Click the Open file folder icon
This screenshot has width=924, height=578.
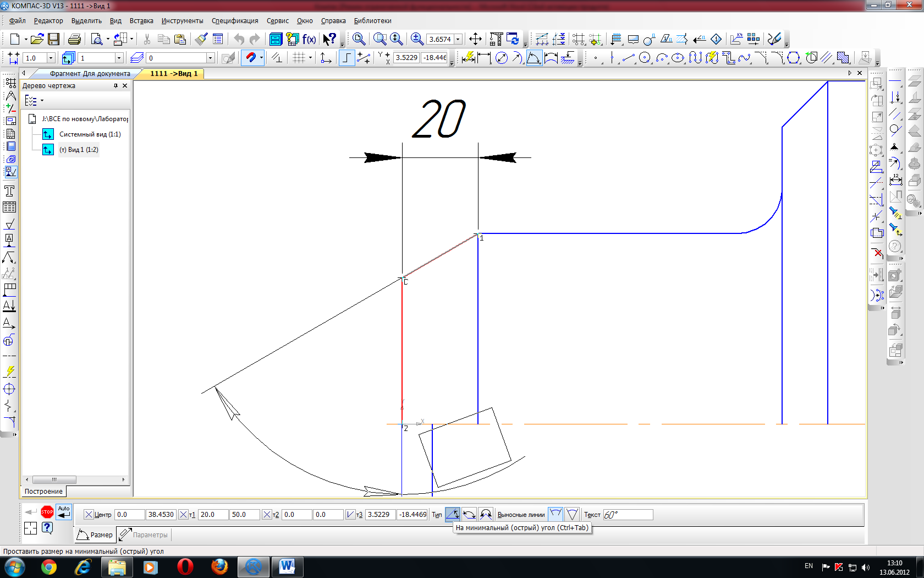[37, 39]
